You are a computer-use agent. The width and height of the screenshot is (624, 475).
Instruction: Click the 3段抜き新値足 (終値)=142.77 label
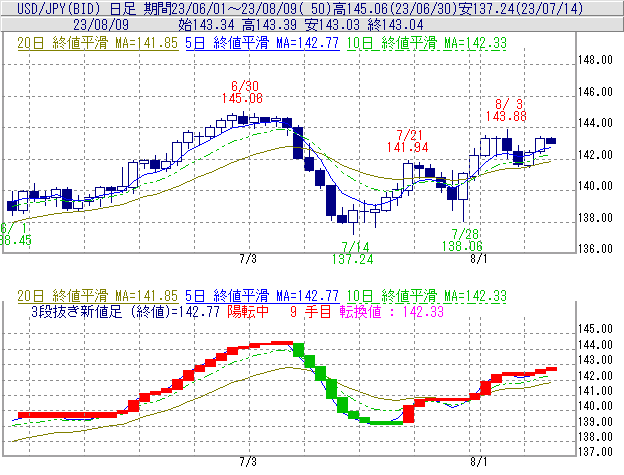[x=125, y=311]
